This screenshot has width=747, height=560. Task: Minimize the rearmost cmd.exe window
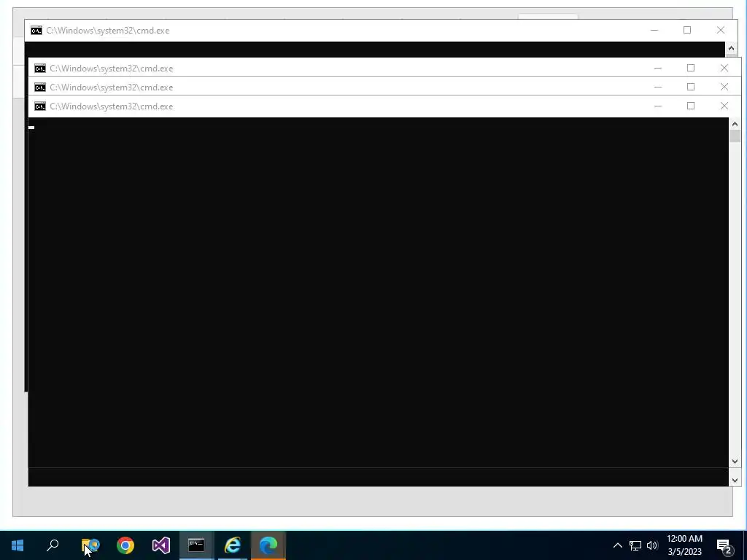pyautogui.click(x=654, y=30)
